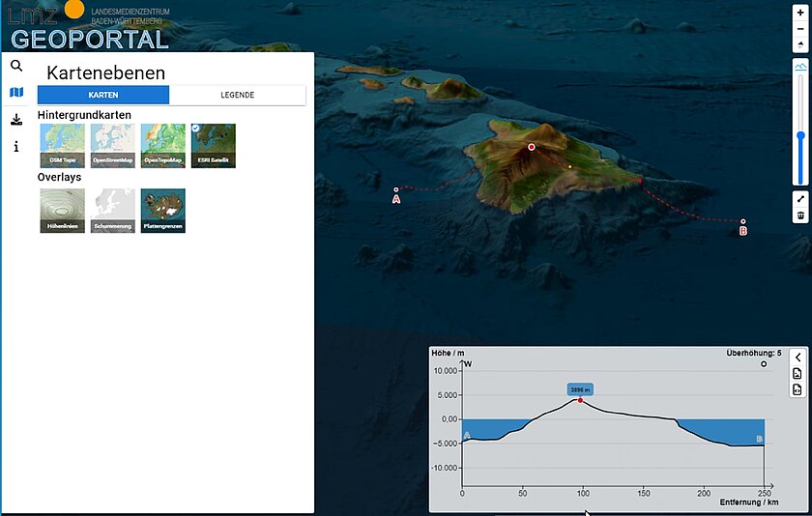Select the KARTEN tab
The width and height of the screenshot is (812, 516).
click(x=103, y=95)
